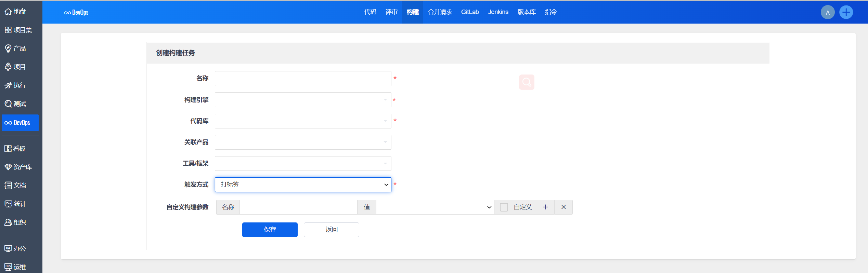Expand the 触发方式 trigger dropdown
Image resolution: width=868 pixels, height=273 pixels.
303,185
